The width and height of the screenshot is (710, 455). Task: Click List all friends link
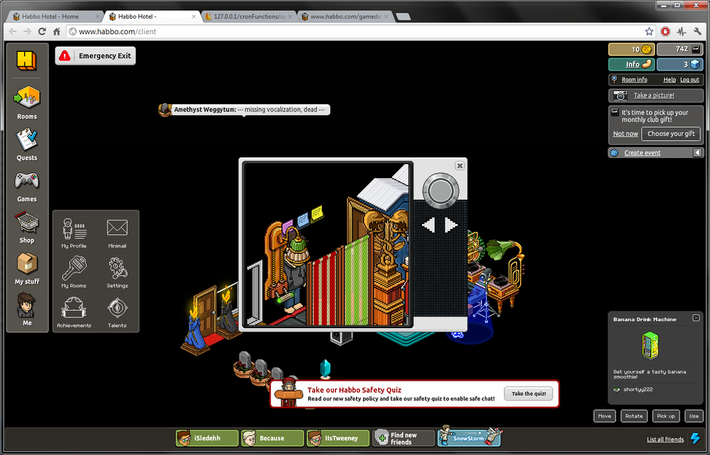tap(665, 439)
